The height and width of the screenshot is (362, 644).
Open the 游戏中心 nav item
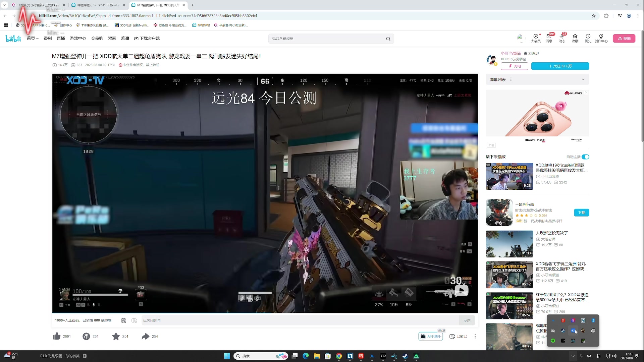click(x=78, y=39)
